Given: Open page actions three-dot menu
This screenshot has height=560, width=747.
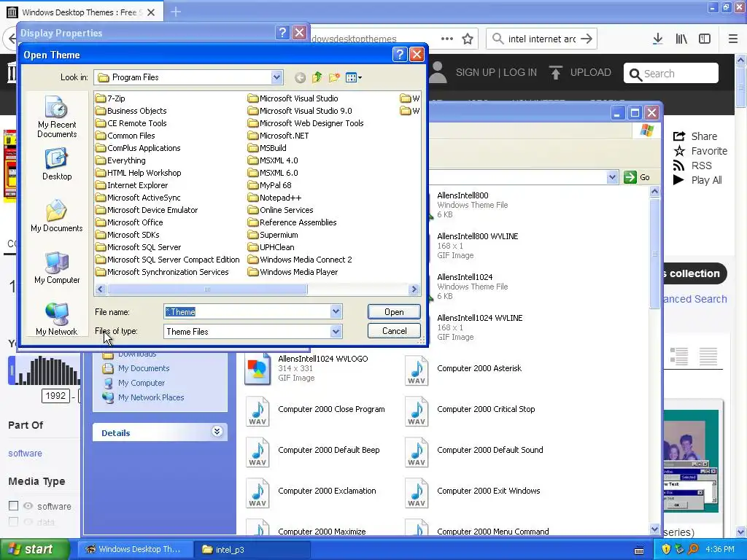Looking at the screenshot, I should click(x=447, y=39).
